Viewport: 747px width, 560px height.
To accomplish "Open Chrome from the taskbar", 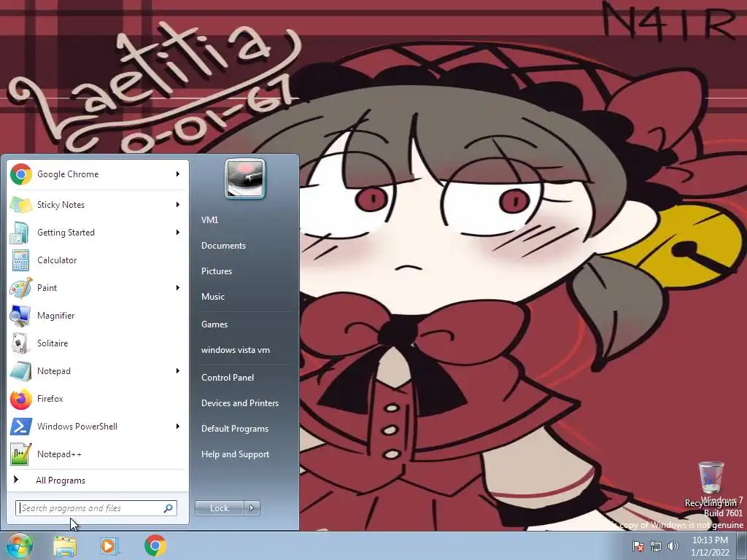I will coord(155,545).
